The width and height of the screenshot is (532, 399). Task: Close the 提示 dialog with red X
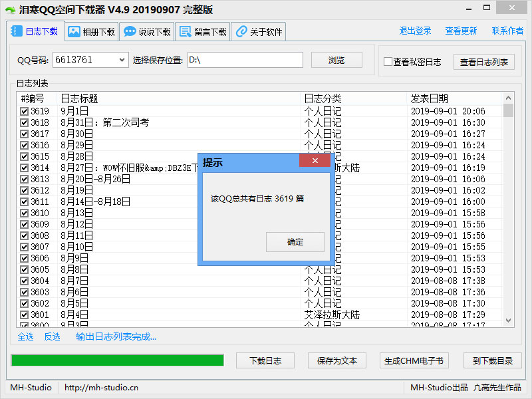click(315, 160)
